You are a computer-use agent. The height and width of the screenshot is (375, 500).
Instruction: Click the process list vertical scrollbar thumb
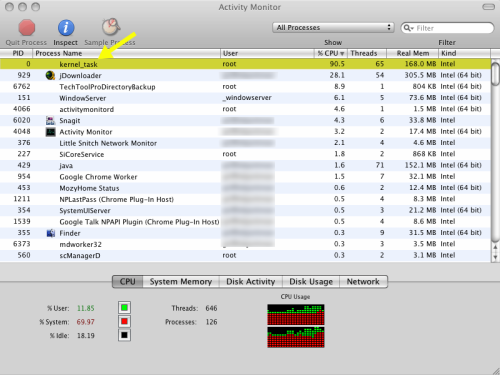(495, 74)
